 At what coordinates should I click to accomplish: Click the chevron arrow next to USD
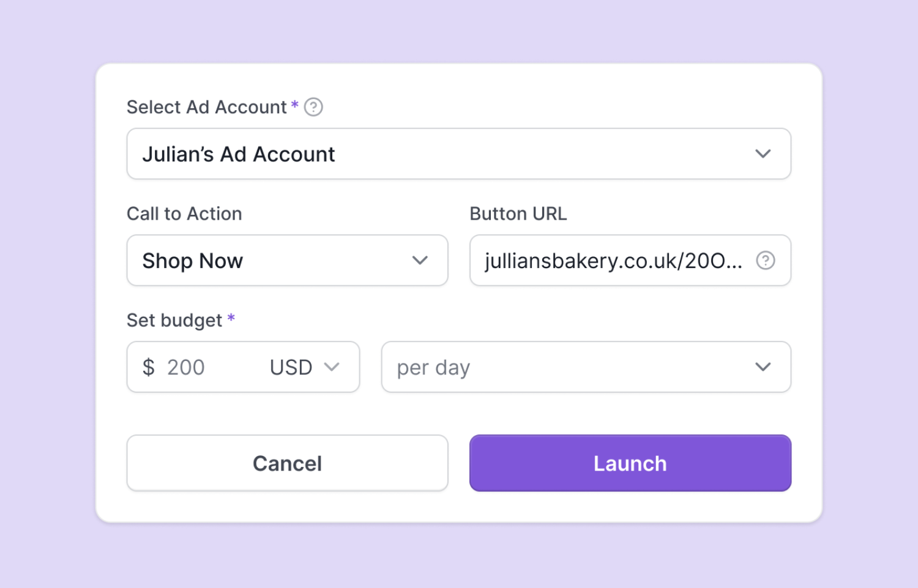[332, 367]
